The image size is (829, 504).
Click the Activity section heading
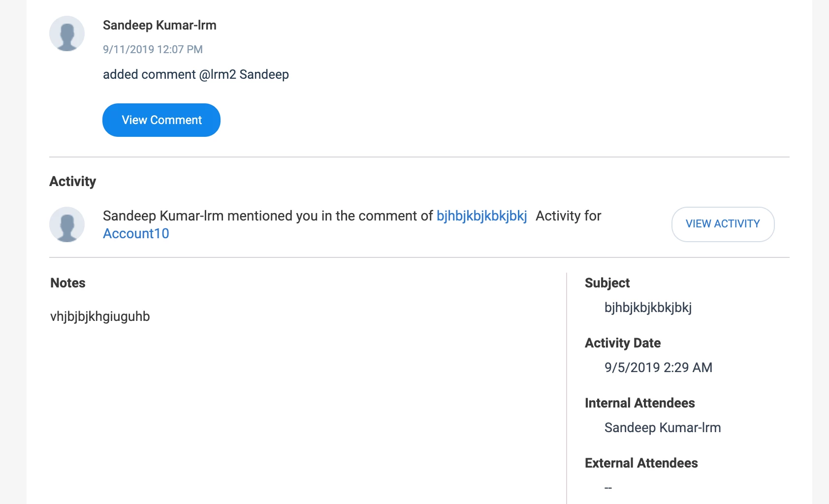73,182
